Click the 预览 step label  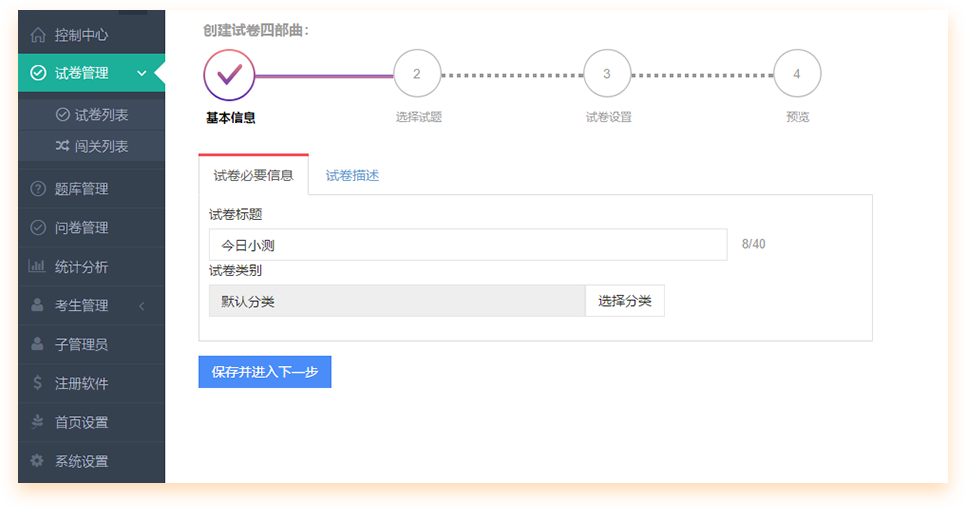[798, 117]
